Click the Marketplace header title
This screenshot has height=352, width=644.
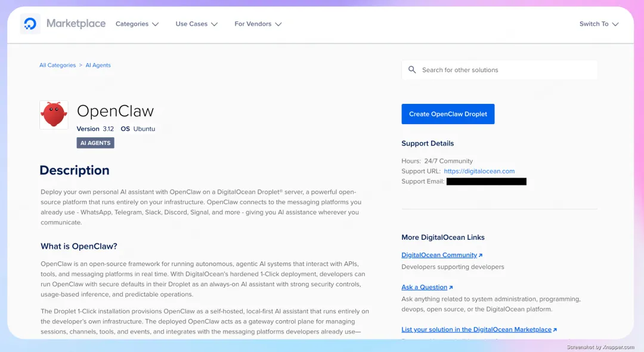[x=76, y=23]
